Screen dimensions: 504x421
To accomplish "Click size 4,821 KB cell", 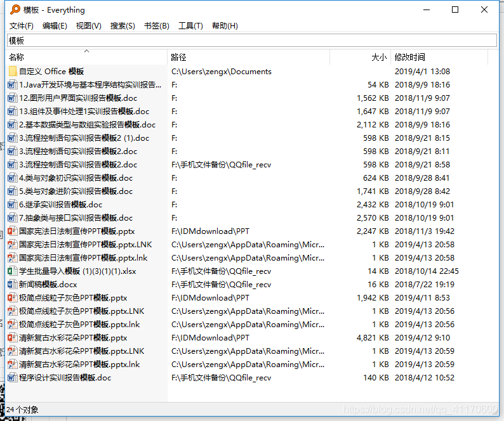I will (373, 338).
